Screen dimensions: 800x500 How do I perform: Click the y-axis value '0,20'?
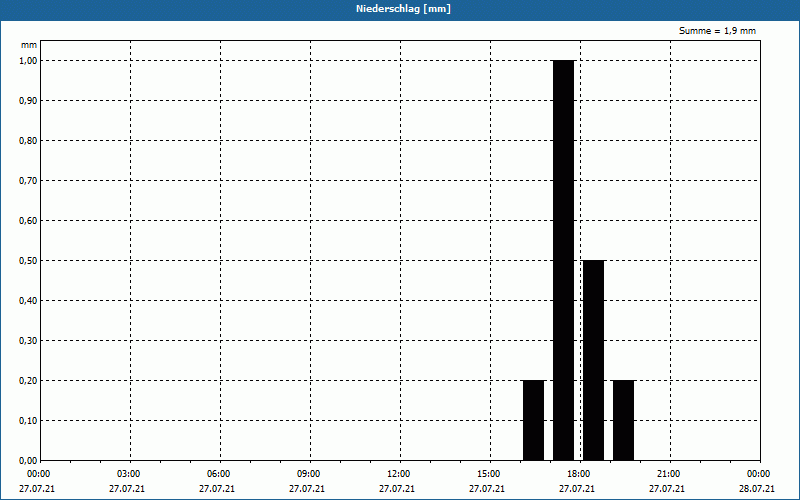(28, 381)
